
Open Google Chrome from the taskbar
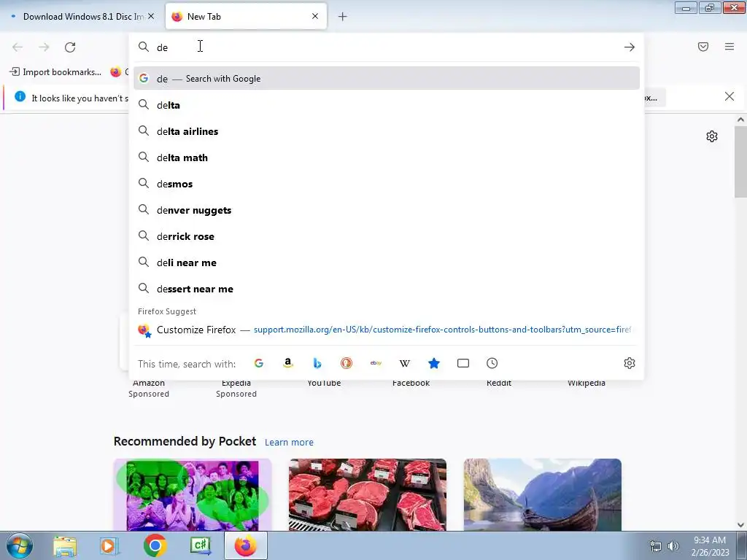click(x=155, y=546)
